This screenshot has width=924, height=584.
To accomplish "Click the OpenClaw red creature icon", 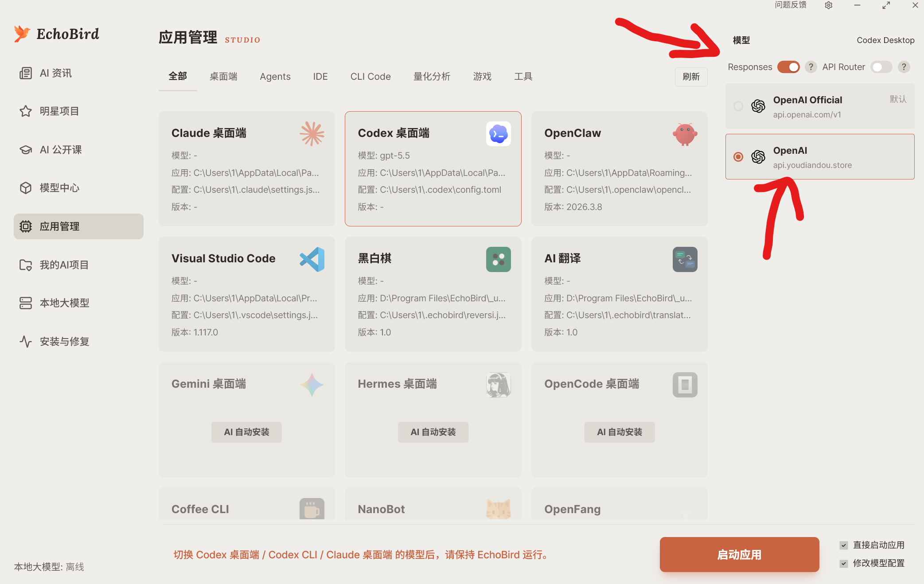I will click(x=685, y=134).
